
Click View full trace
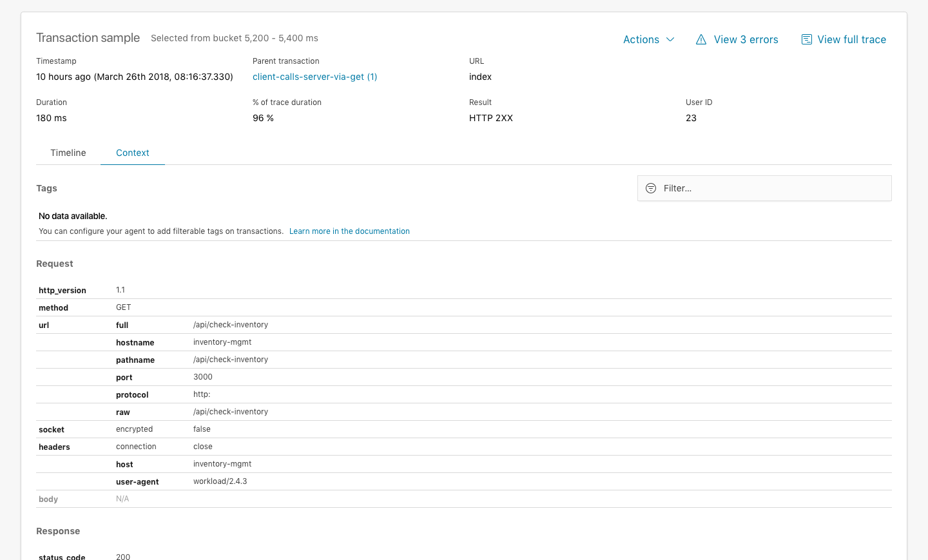[x=851, y=39]
